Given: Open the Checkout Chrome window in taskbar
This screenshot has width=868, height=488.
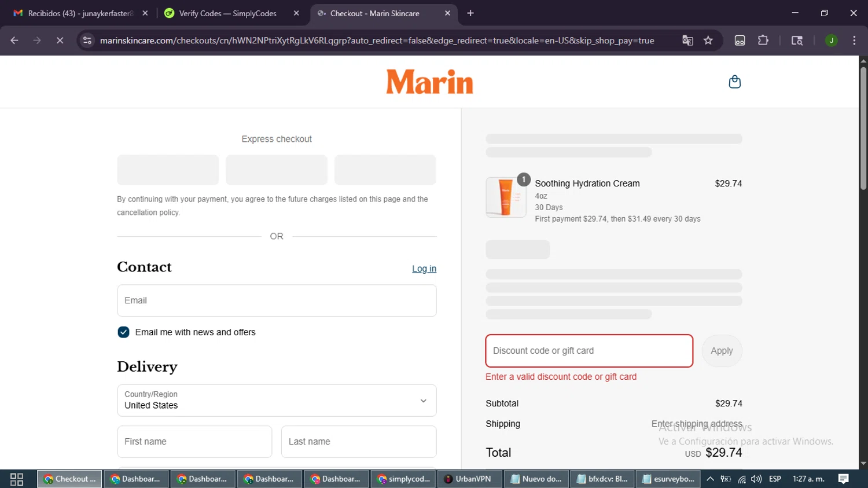Looking at the screenshot, I should pyautogui.click(x=70, y=479).
